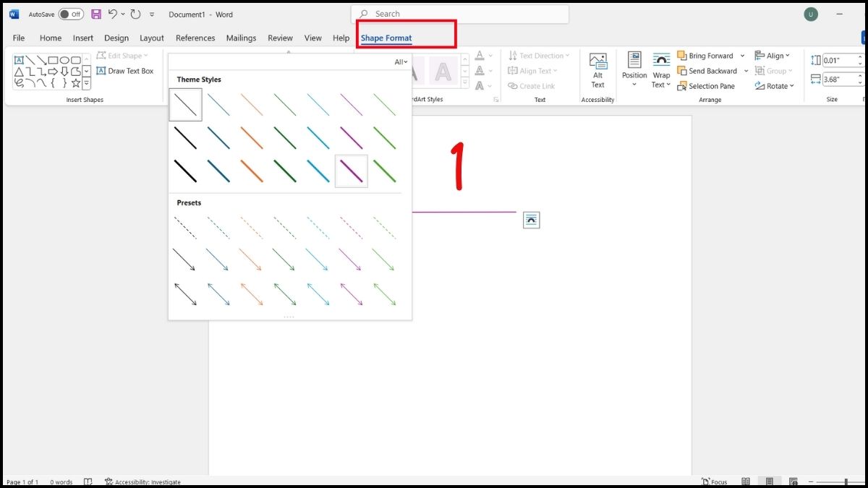Image resolution: width=868 pixels, height=488 pixels.
Task: Click the Undo arrow icon
Action: (114, 14)
